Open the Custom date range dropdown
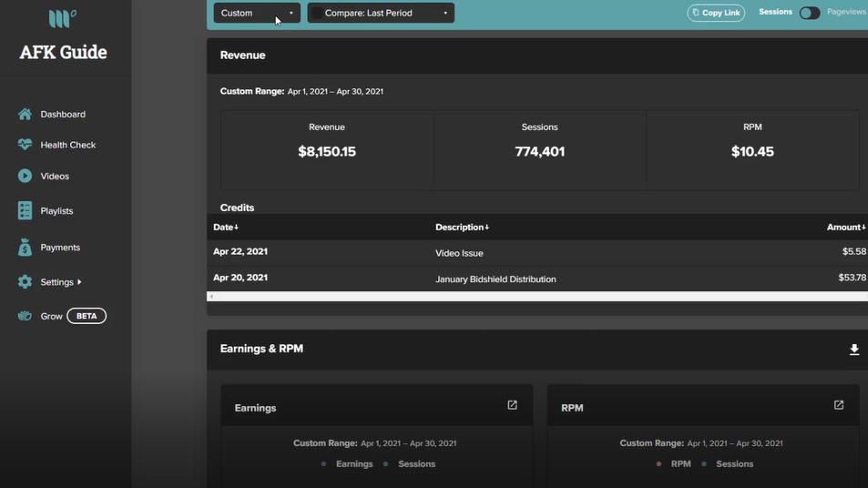Image resolution: width=868 pixels, height=488 pixels. pyautogui.click(x=257, y=13)
